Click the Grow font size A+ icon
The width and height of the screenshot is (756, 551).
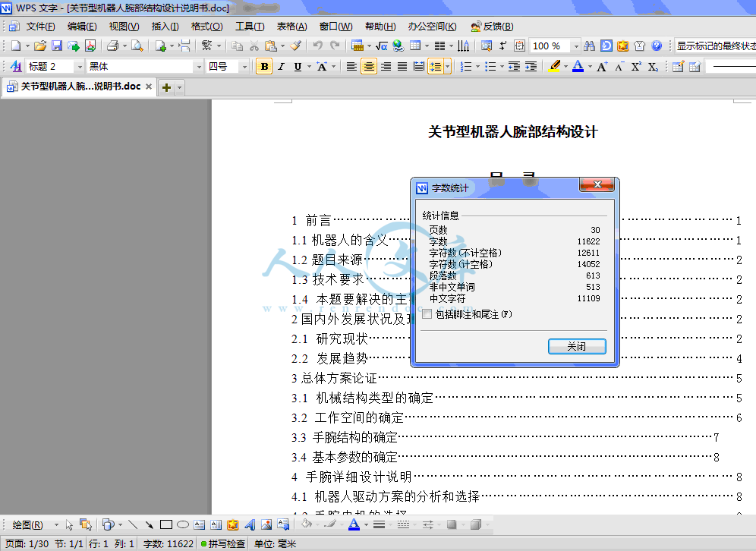(x=602, y=67)
